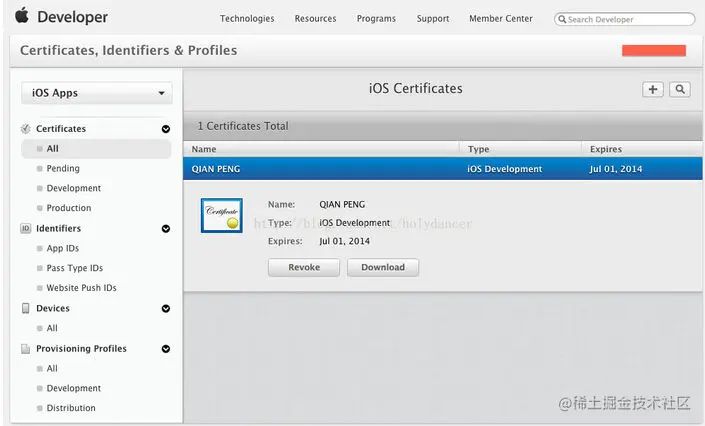Click the Devices section heading
Viewport: 705px width, 426px height.
(x=53, y=308)
